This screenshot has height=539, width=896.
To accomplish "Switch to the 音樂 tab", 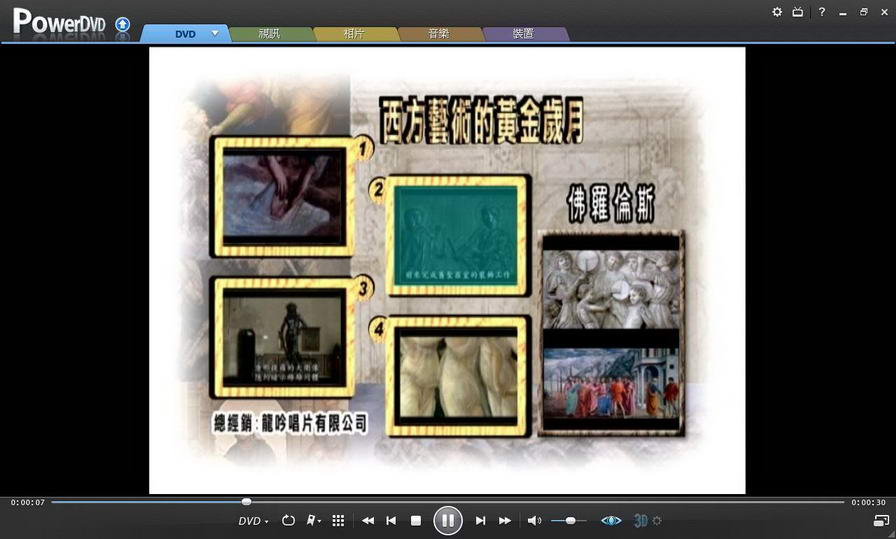I will coord(438,33).
